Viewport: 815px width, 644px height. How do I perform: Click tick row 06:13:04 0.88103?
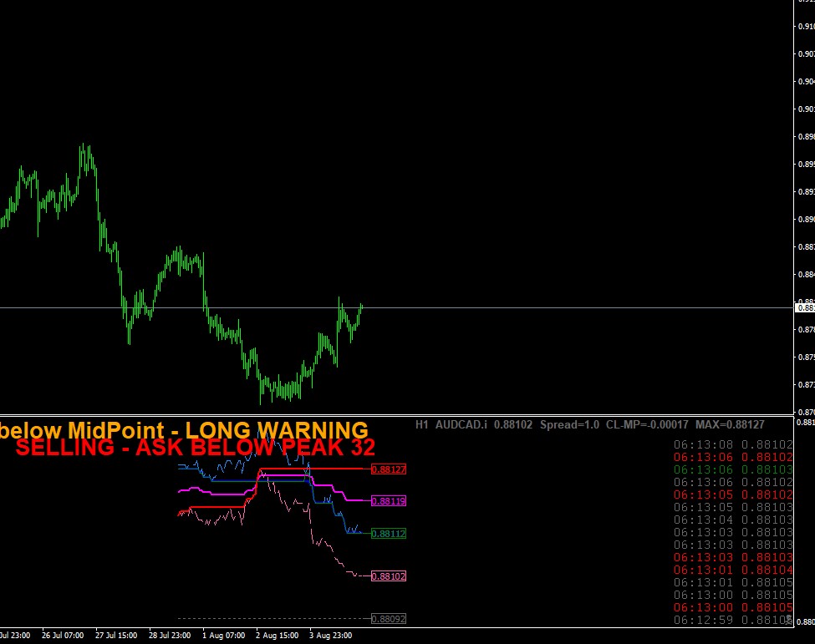tap(733, 520)
